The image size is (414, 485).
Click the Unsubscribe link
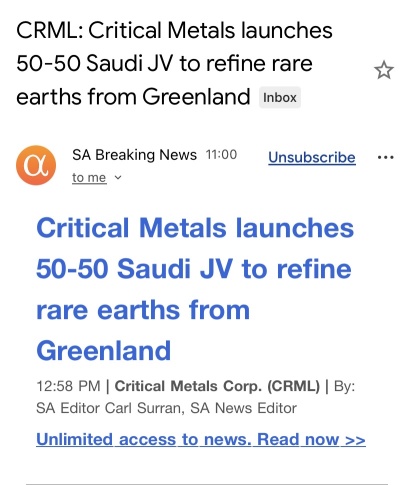(x=312, y=157)
